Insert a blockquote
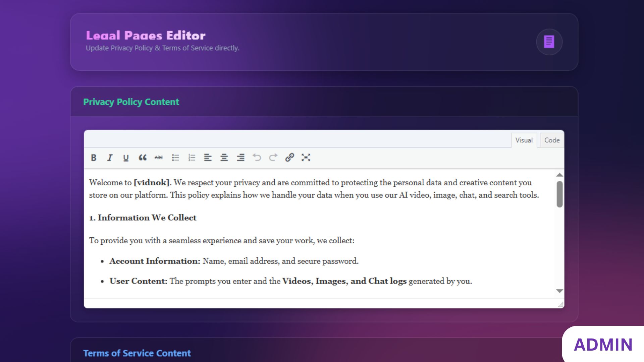 (x=143, y=158)
